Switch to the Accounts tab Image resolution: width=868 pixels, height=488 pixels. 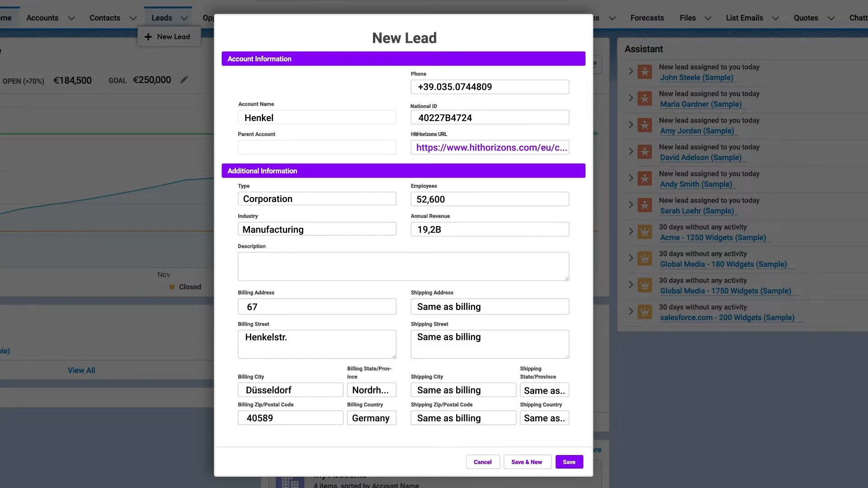click(x=42, y=18)
